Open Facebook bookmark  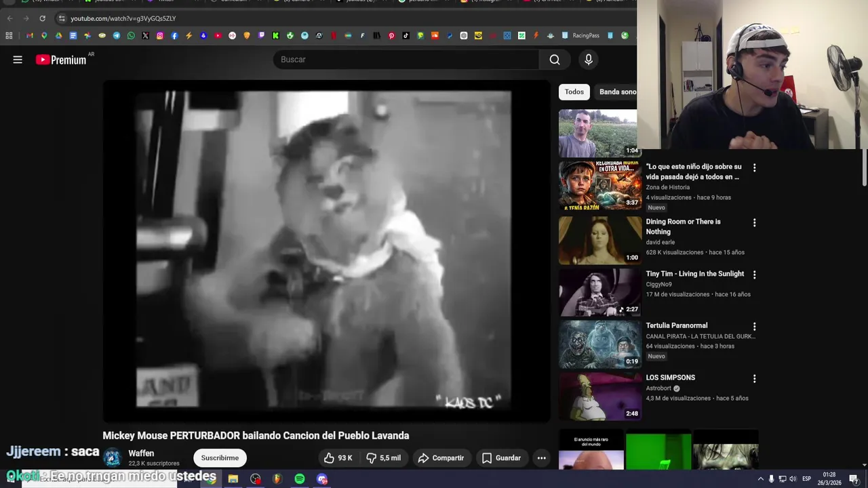coord(174,35)
